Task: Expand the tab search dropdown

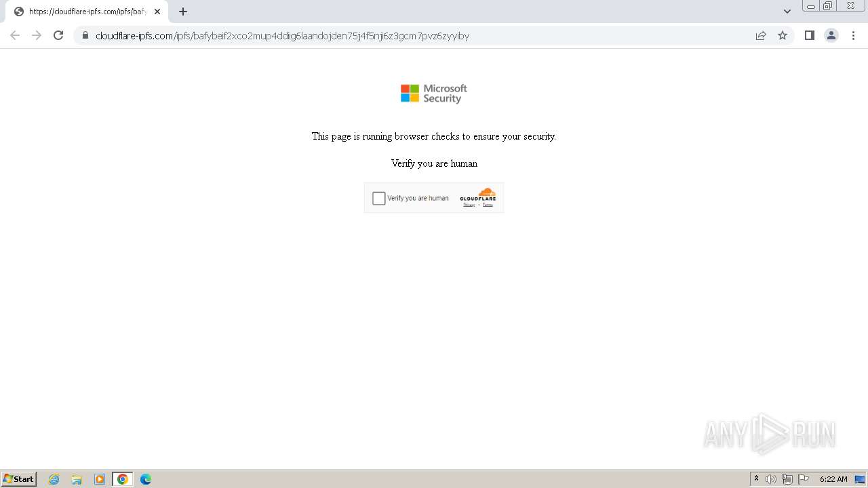Action: pos(787,12)
